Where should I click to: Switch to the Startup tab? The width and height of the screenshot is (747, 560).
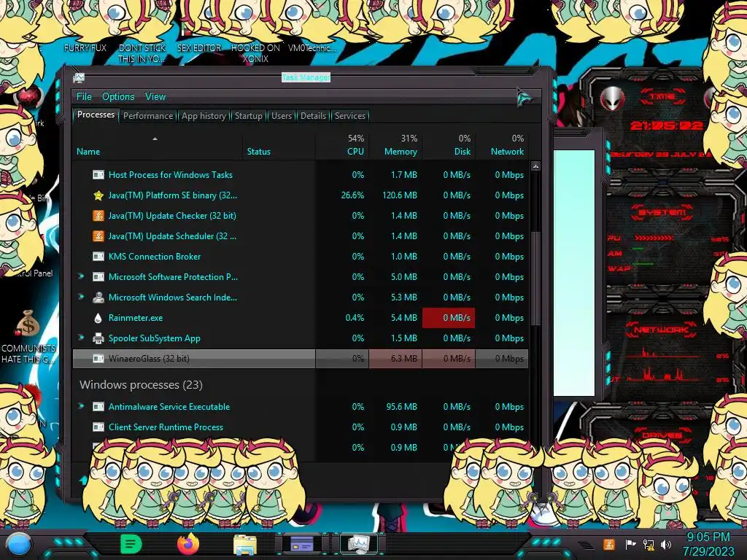click(248, 116)
